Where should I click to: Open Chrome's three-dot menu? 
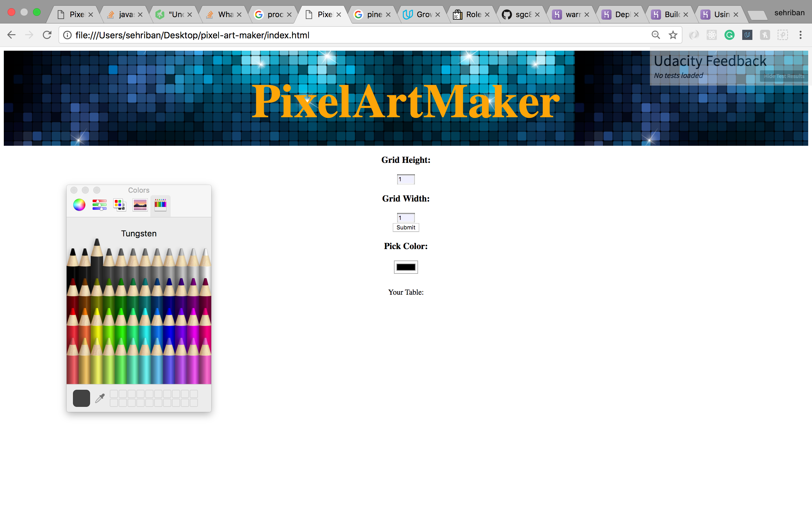tap(800, 35)
